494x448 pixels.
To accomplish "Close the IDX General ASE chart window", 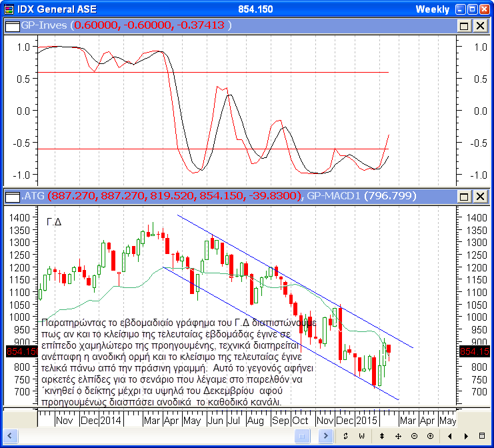I will tap(484, 9).
